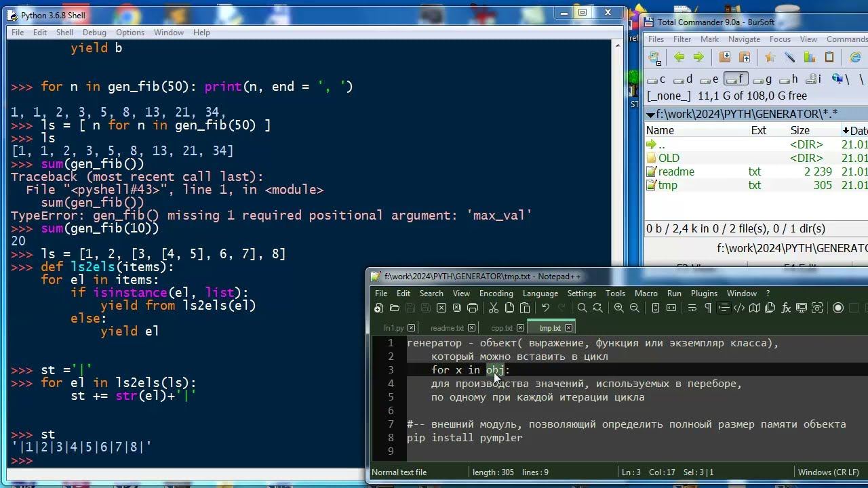Close the readme.txt tab with its X
868x488 pixels.
pyautogui.click(x=471, y=328)
